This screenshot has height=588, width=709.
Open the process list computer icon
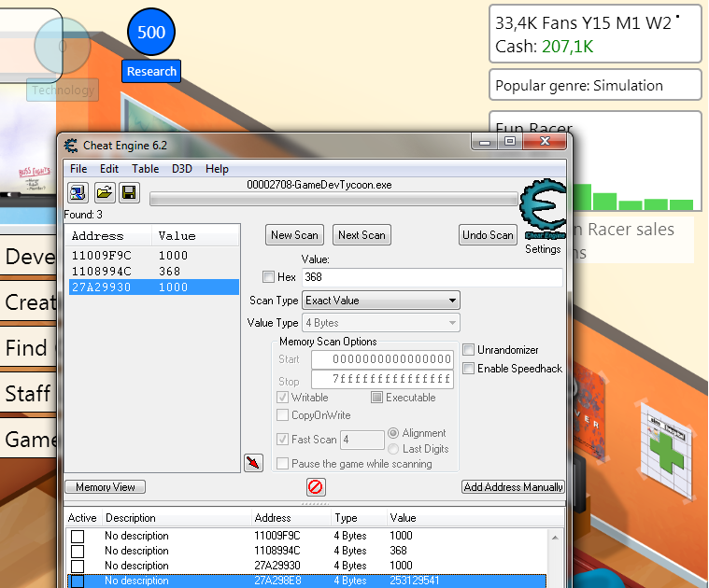[x=78, y=193]
